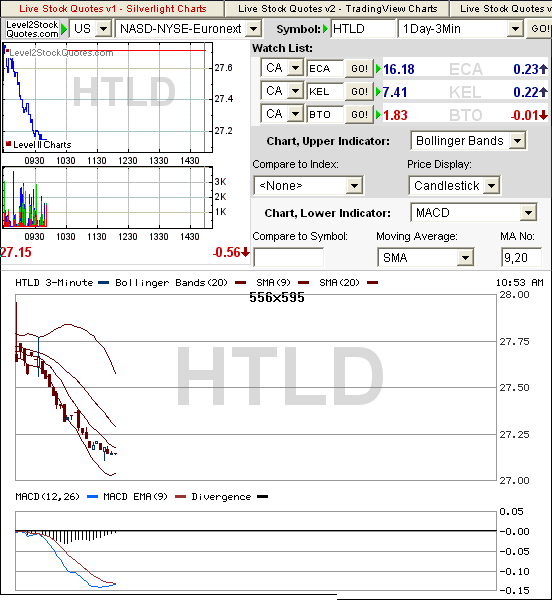The image size is (552, 600).
Task: Open the CA country dropdown in ECA row
Action: [282, 68]
